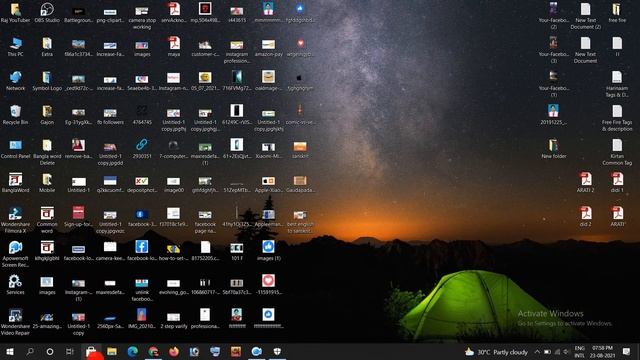Open the Windows Start menu

[10, 351]
